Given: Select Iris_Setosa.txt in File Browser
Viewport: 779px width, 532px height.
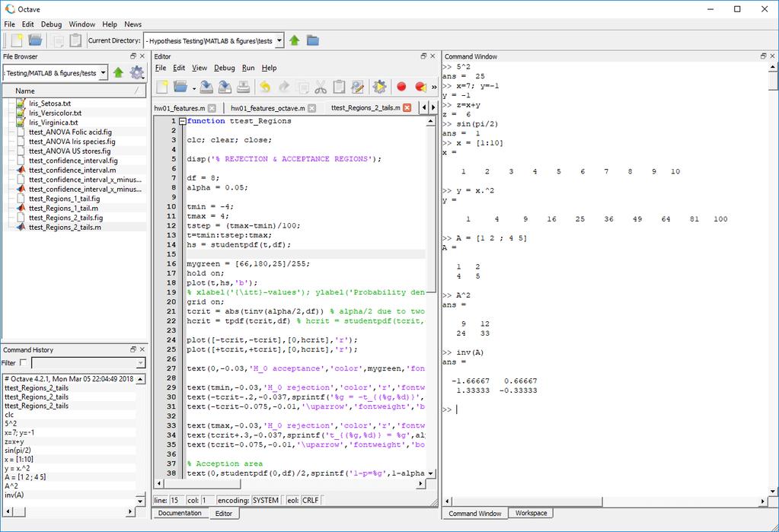Looking at the screenshot, I should tap(49, 104).
